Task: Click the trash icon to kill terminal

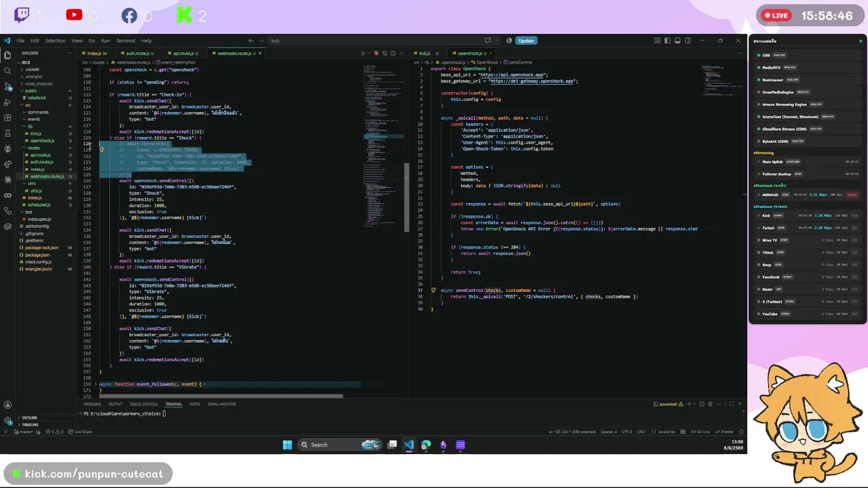Action: pos(711,404)
